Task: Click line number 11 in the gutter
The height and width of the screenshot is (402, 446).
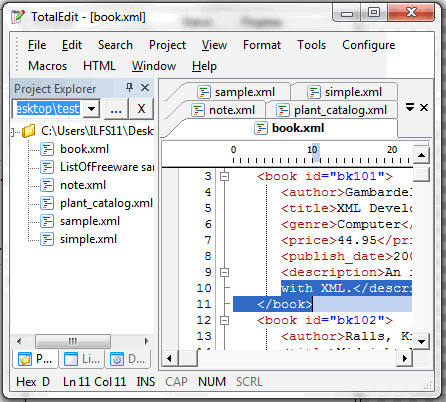Action: (x=204, y=304)
